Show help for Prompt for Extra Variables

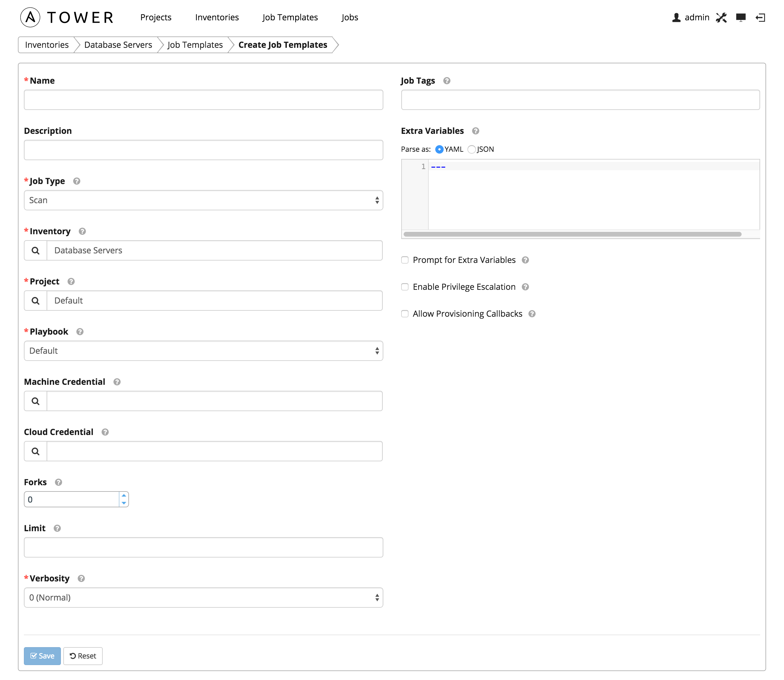pyautogui.click(x=525, y=260)
